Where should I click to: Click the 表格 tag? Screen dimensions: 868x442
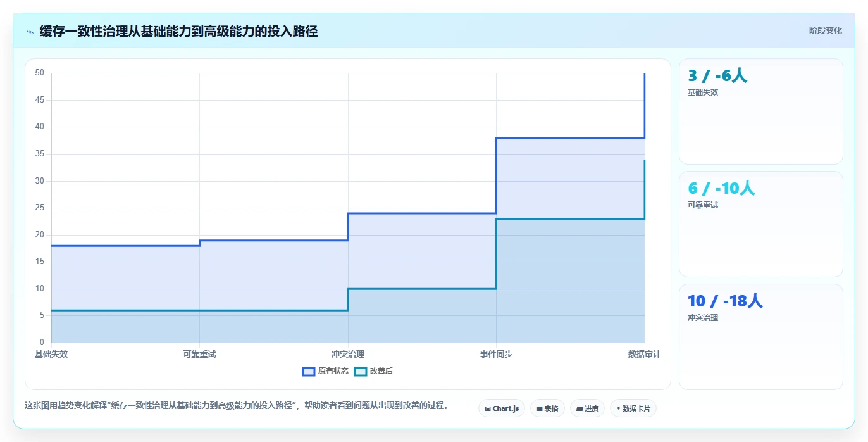547,408
